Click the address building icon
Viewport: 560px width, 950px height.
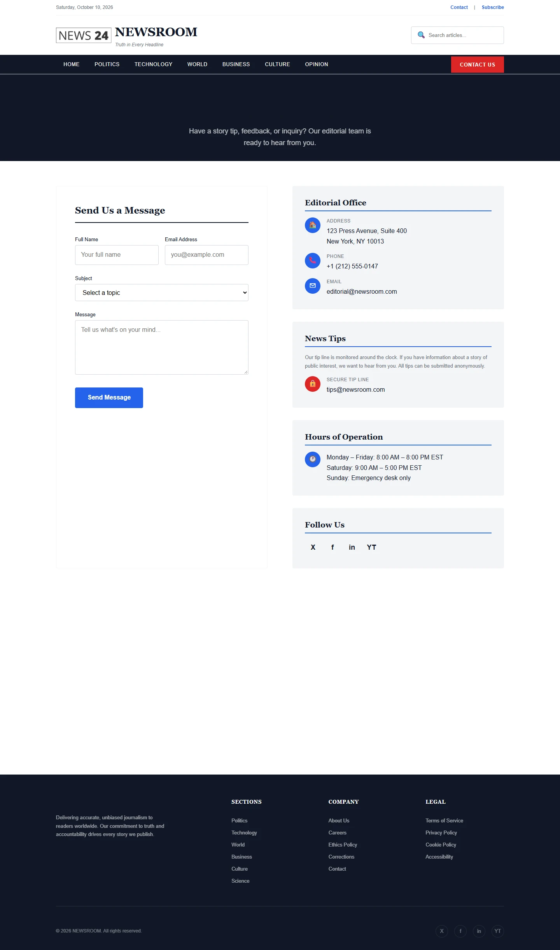(313, 225)
